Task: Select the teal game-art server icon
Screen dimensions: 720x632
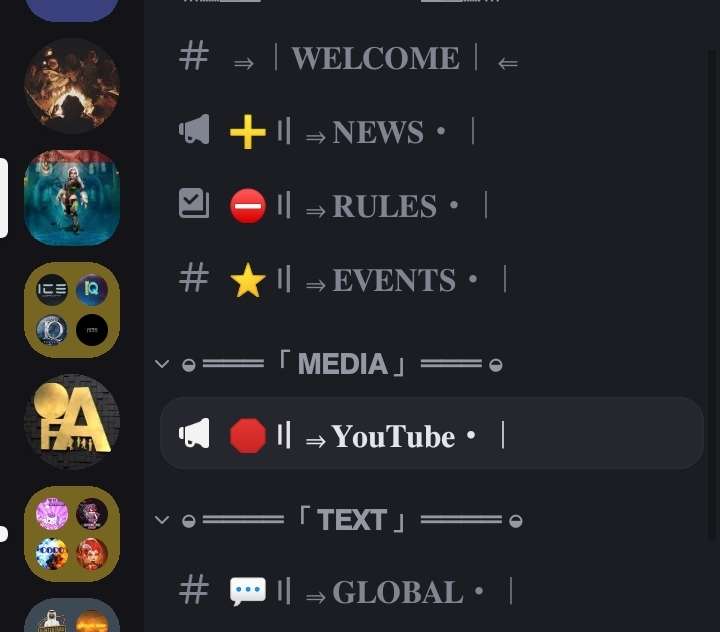Action: [72, 198]
